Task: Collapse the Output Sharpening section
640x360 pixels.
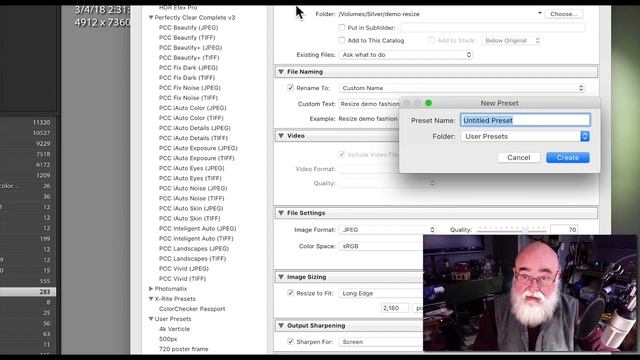Action: click(281, 325)
